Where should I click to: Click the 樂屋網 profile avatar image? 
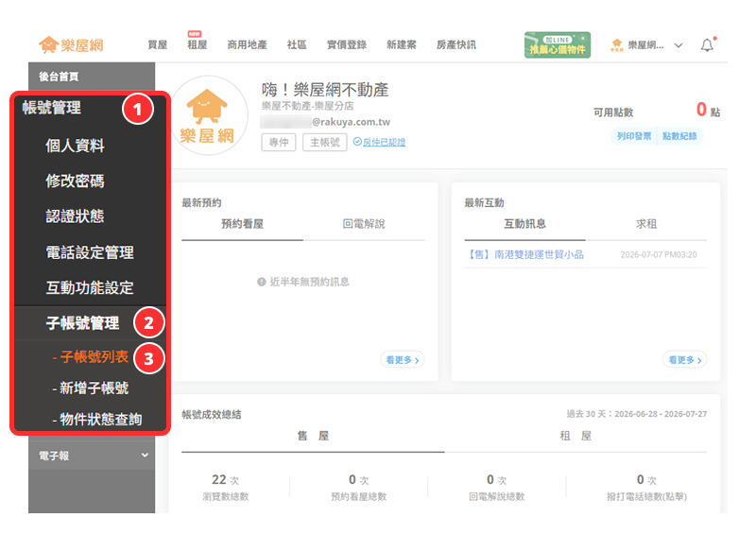click(x=208, y=115)
